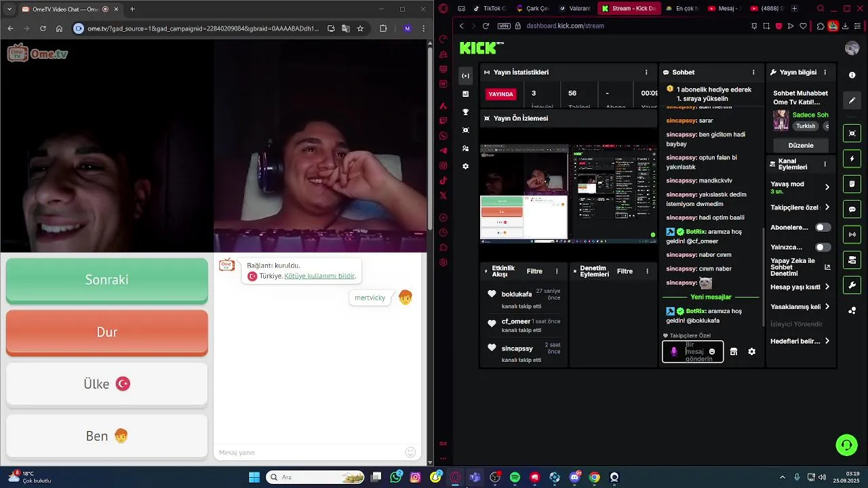Click Filtre in Denetim Eylemleri panel

pyautogui.click(x=625, y=271)
